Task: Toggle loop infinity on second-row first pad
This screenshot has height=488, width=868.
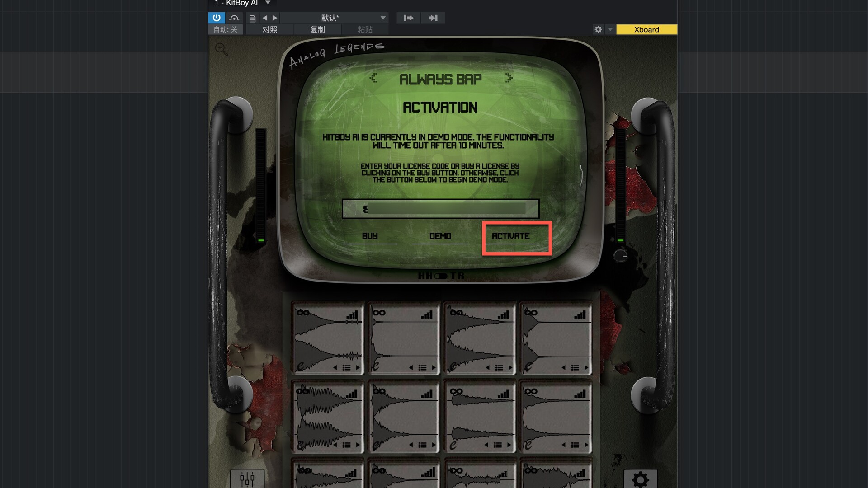Action: pyautogui.click(x=303, y=391)
